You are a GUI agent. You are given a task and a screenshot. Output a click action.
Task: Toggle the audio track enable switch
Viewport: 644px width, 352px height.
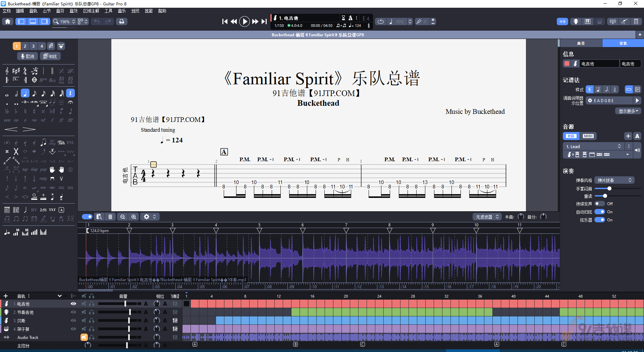pos(87,217)
